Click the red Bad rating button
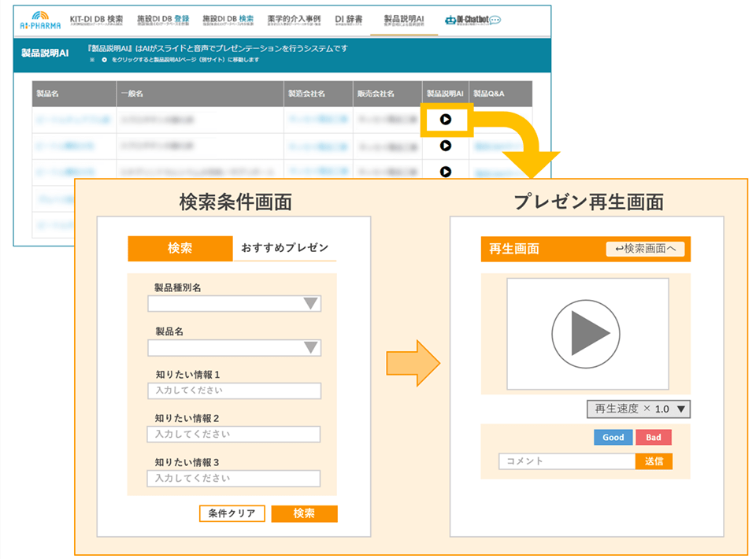 pyautogui.click(x=654, y=438)
